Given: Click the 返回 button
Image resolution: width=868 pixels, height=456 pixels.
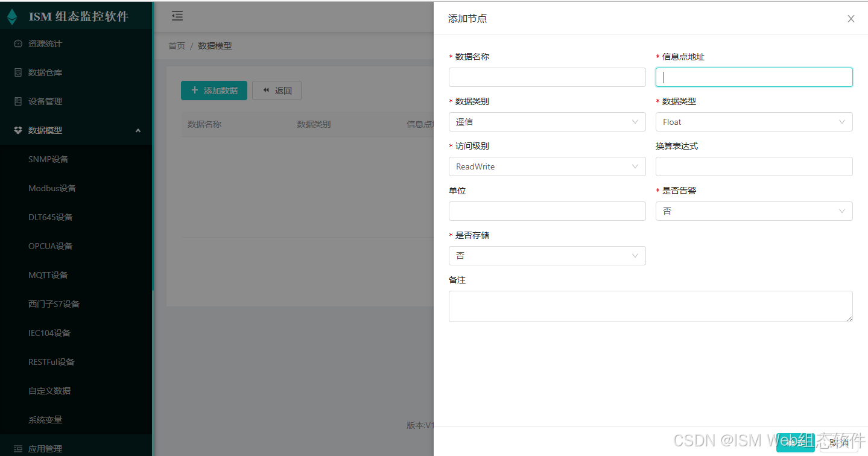Looking at the screenshot, I should click(277, 90).
